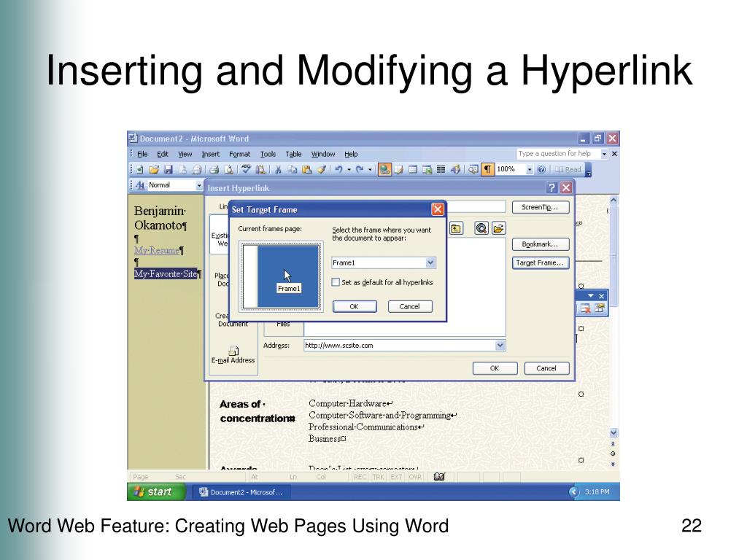Click the Bookmark... button
Screen dimensions: 747x560
click(541, 244)
